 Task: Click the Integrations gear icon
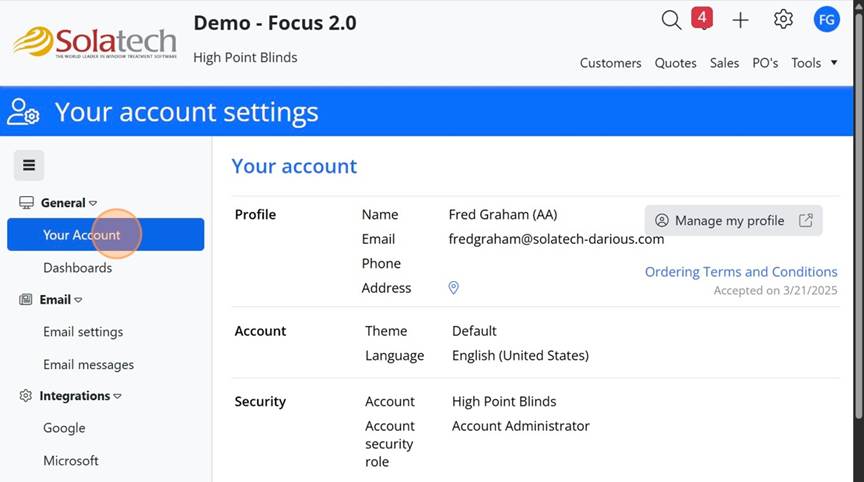tap(25, 396)
